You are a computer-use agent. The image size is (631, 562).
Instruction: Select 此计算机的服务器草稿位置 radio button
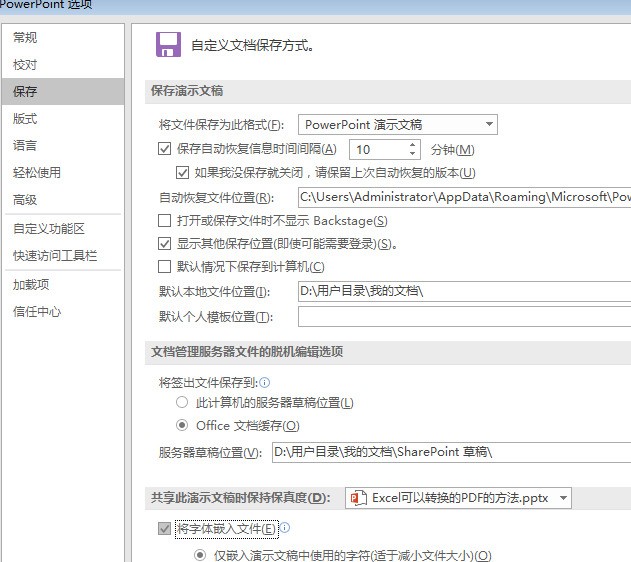(x=182, y=402)
